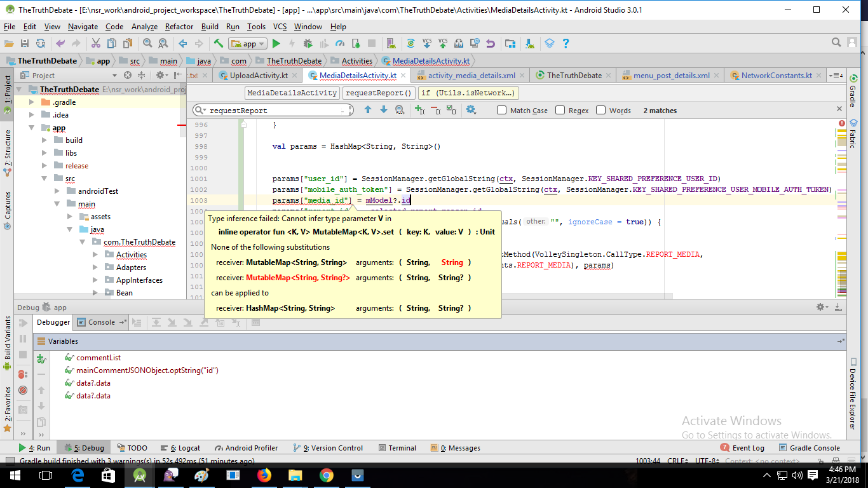Click the Undo toolbar icon
Image resolution: width=868 pixels, height=488 pixels.
[x=60, y=43]
